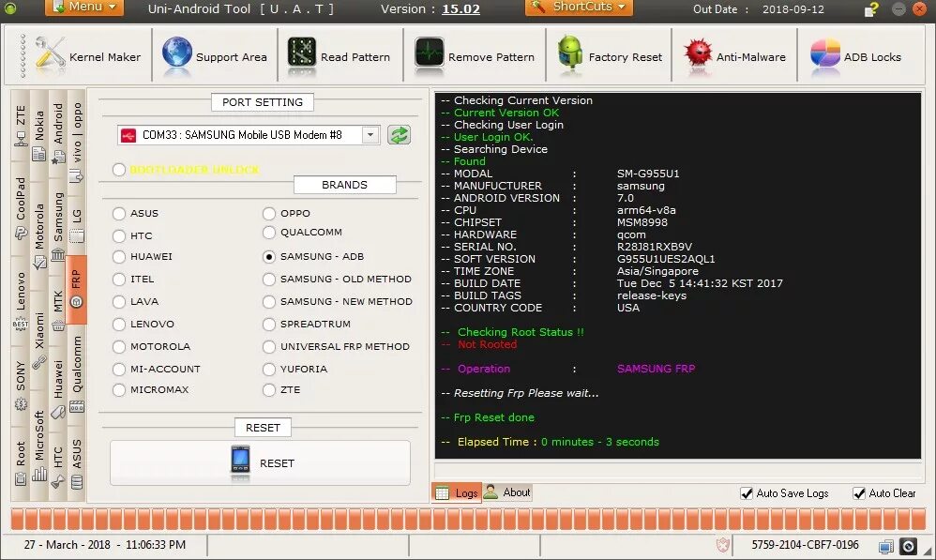Click the help question mark icon
The width and height of the screenshot is (936, 560).
point(871,9)
